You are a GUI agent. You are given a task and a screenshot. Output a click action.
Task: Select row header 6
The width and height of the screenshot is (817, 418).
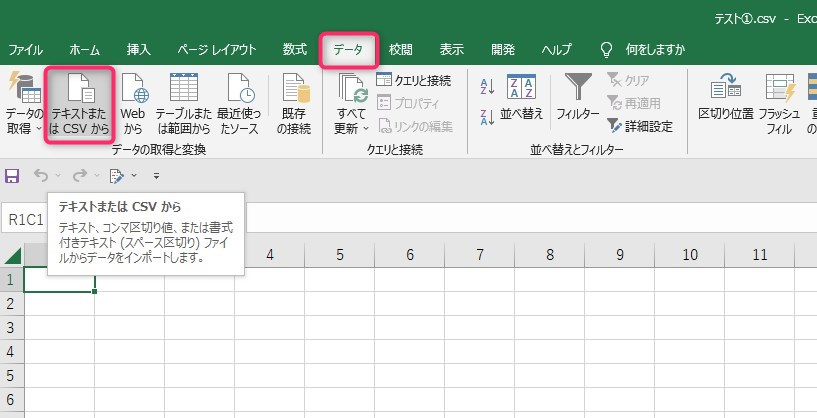click(x=11, y=399)
